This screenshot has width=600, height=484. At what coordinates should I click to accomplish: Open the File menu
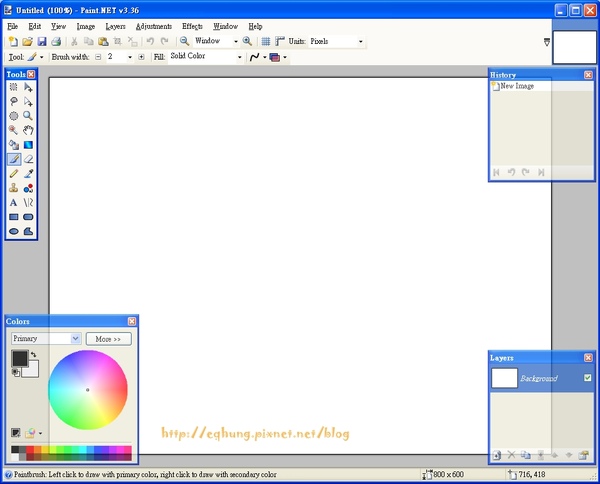coord(13,26)
